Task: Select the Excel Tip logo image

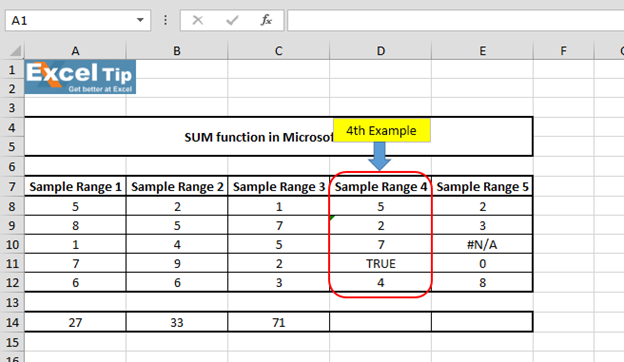Action: pyautogui.click(x=80, y=77)
